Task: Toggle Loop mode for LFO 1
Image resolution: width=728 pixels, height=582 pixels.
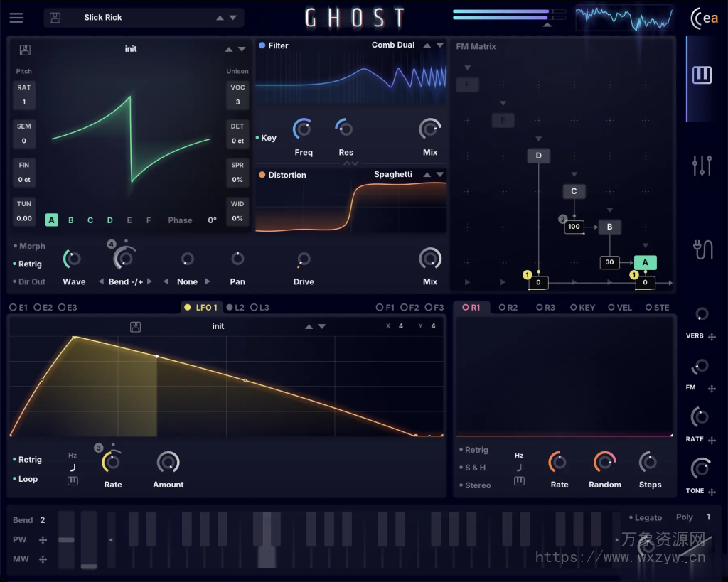Action: tap(27, 478)
